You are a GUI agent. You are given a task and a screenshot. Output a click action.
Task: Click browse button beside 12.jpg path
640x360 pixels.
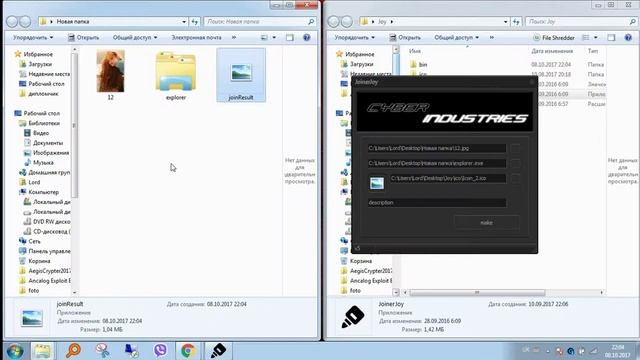click(x=516, y=148)
